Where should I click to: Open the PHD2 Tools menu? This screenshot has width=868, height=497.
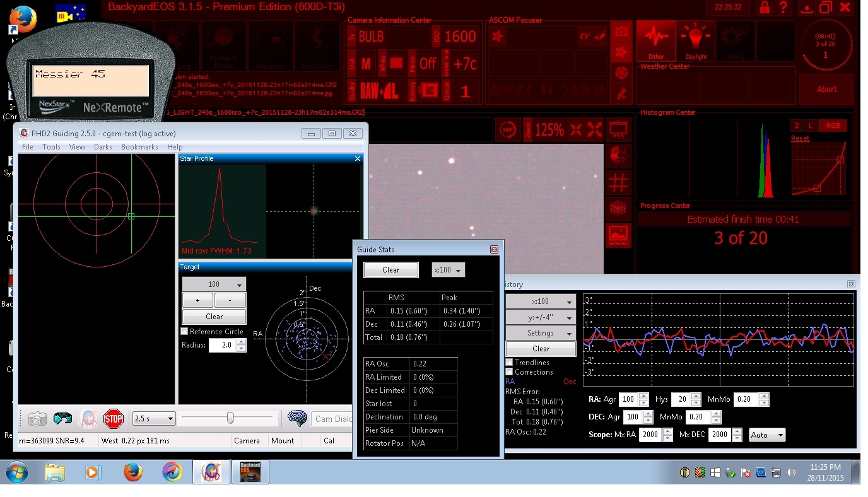(x=51, y=147)
